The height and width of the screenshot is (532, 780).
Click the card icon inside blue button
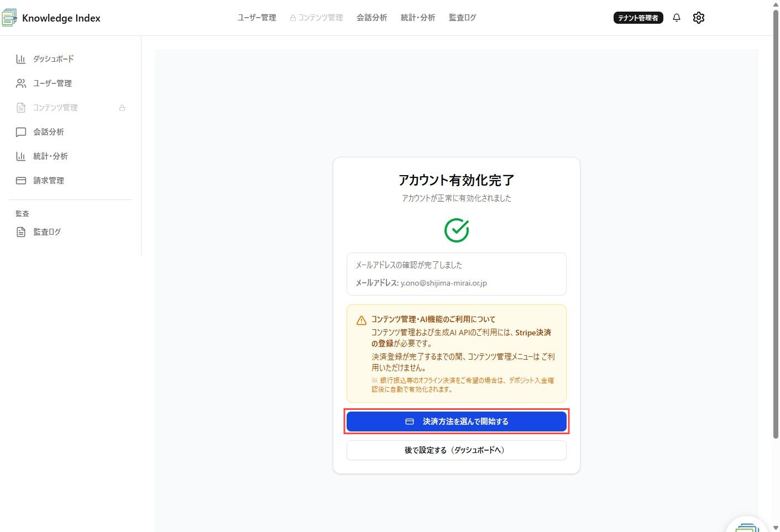pyautogui.click(x=410, y=422)
